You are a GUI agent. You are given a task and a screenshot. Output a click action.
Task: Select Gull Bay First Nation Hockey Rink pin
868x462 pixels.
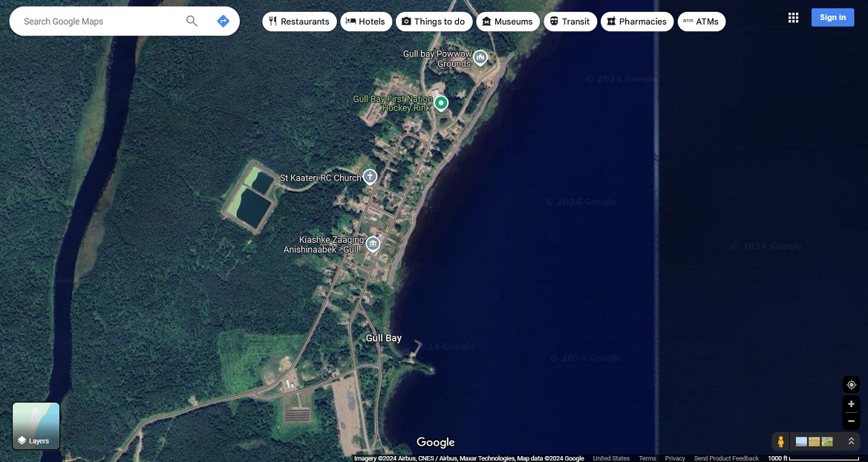click(441, 103)
